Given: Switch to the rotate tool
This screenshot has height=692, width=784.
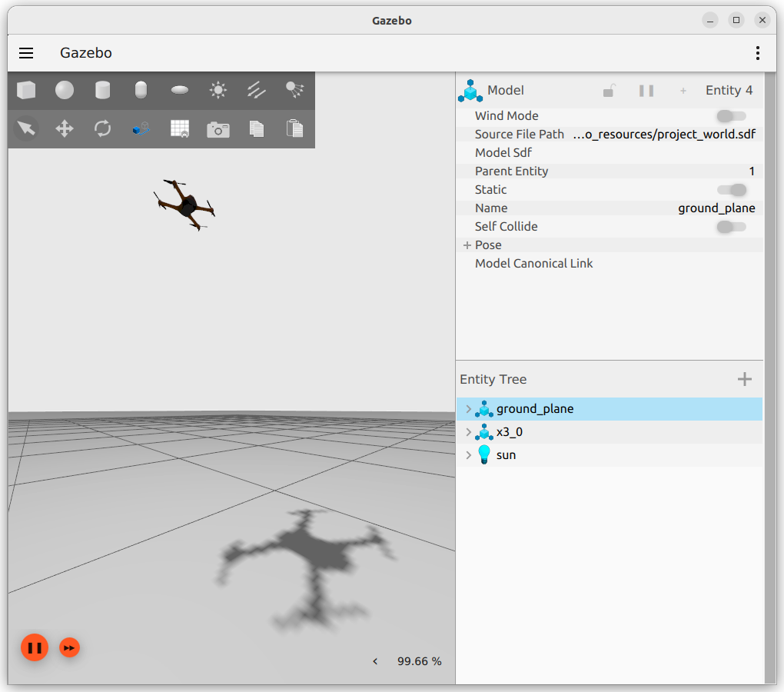Looking at the screenshot, I should coord(102,128).
